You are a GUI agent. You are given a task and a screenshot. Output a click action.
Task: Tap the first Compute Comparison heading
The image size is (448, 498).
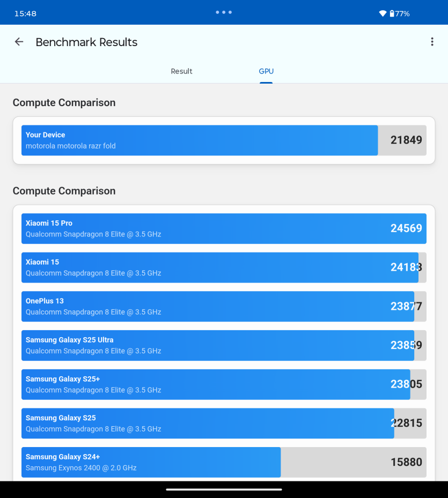coord(64,102)
